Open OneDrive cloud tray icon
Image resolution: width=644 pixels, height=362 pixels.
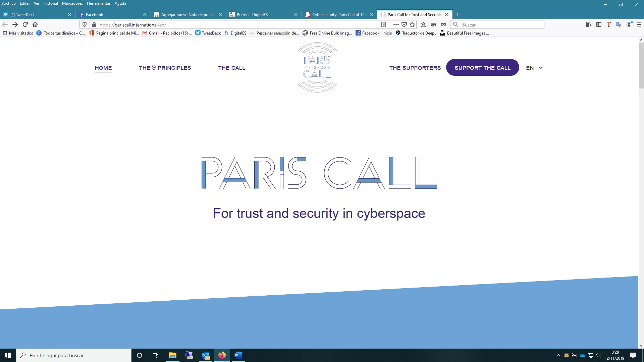pyautogui.click(x=583, y=355)
